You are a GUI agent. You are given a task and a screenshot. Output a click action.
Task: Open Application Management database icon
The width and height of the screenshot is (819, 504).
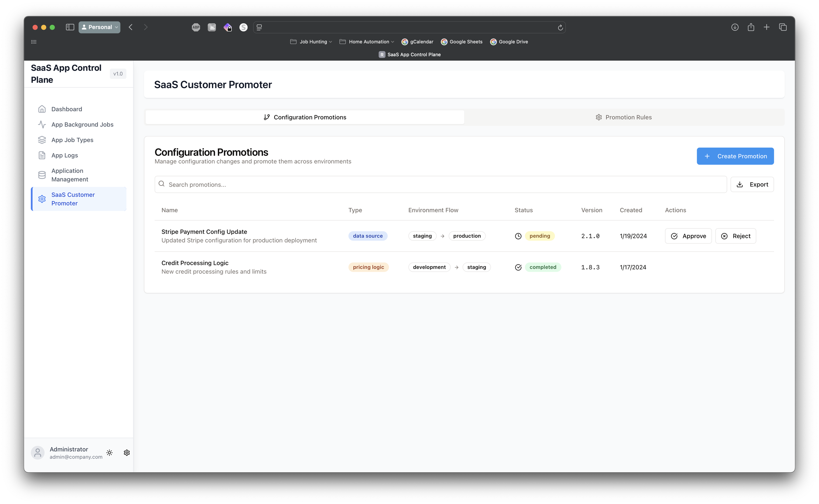tap(42, 175)
